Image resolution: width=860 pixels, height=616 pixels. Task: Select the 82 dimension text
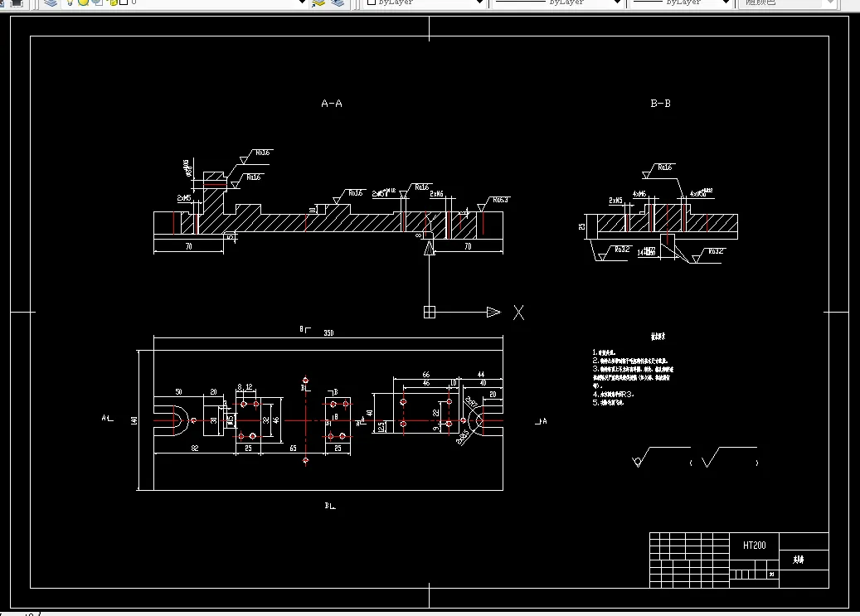[x=195, y=449]
